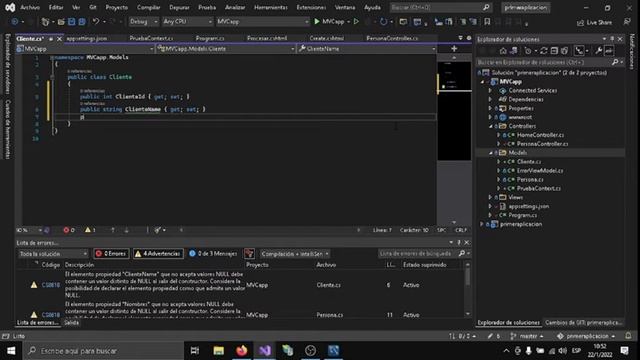This screenshot has height=360, width=640.
Task: Click the warning count indicator below the editor
Action: coord(90,230)
